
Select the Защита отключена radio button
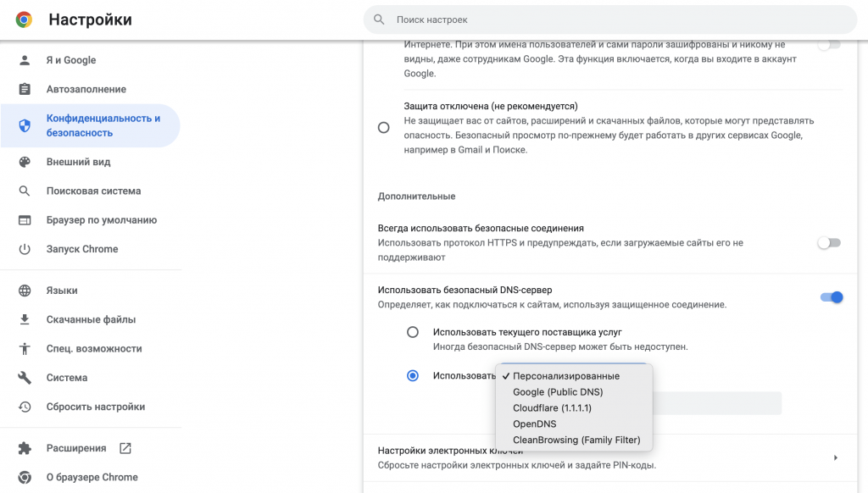coord(384,128)
